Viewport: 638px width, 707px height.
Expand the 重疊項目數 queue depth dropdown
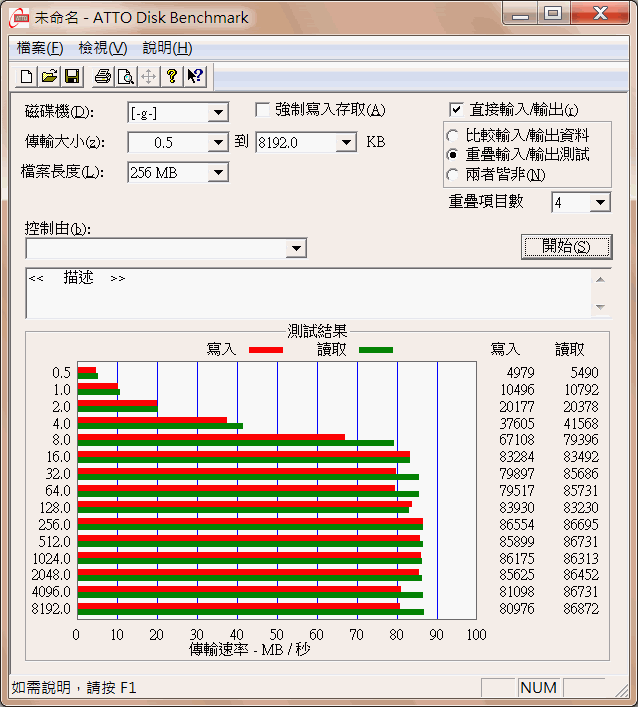pos(600,202)
